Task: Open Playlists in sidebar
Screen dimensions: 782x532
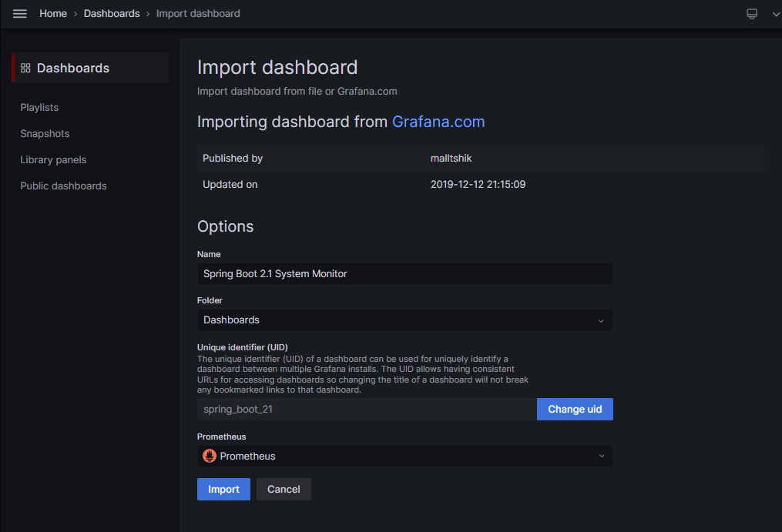Action: pyautogui.click(x=39, y=107)
